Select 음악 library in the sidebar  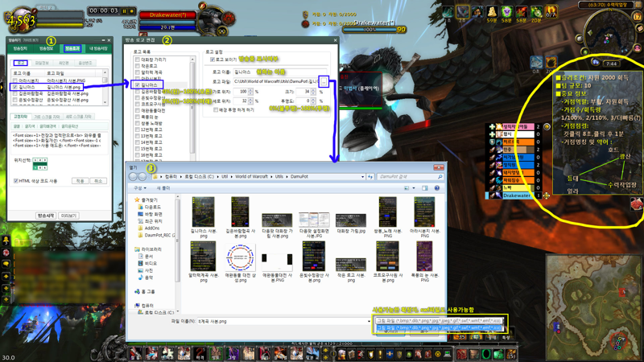tap(147, 278)
